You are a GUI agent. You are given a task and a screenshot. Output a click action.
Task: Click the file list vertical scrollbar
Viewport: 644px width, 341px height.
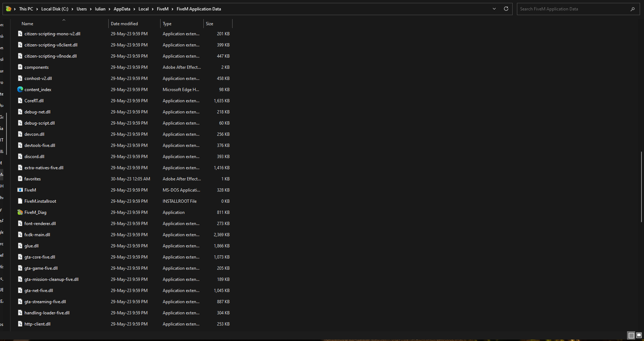click(x=641, y=187)
